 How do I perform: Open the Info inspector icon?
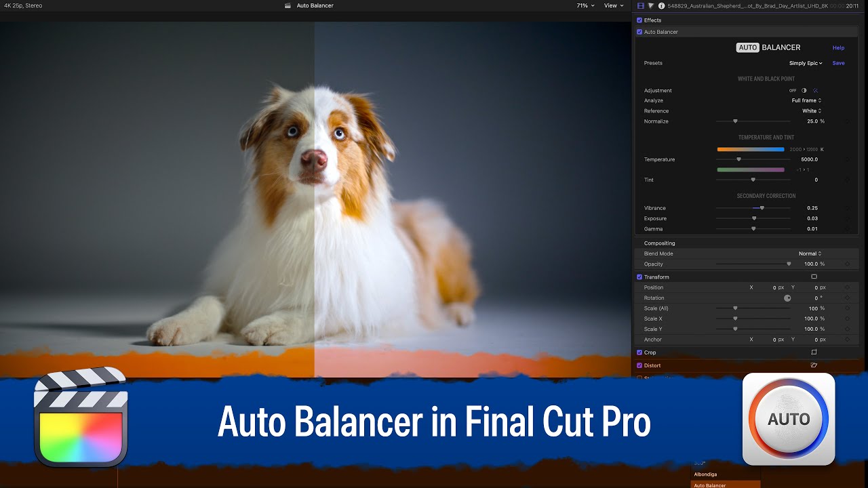click(x=661, y=5)
